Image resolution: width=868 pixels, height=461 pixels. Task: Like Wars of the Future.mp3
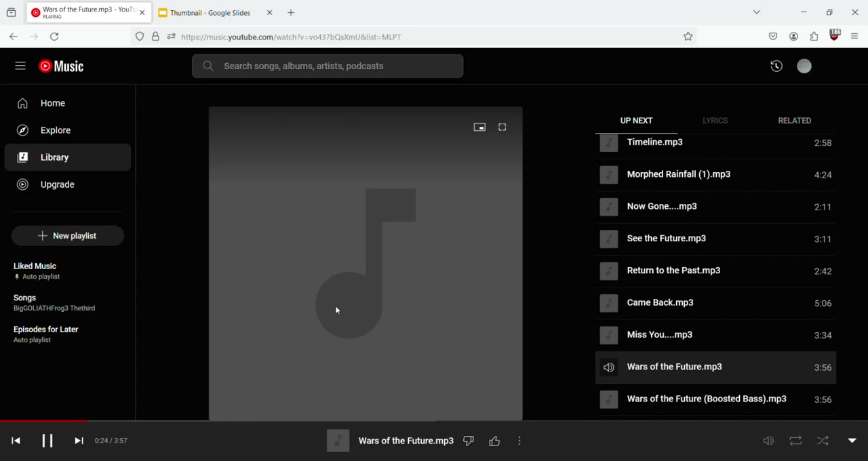[495, 441]
